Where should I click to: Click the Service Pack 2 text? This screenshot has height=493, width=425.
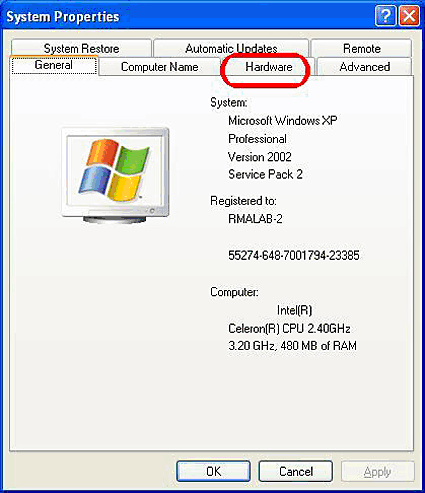tap(265, 174)
